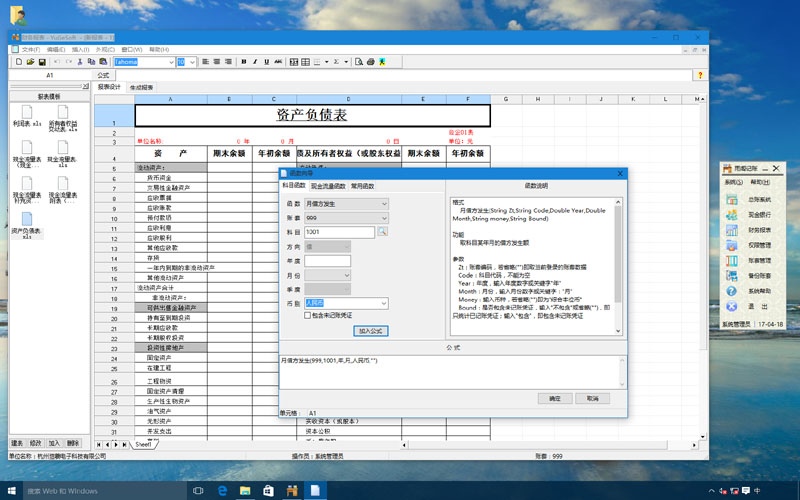This screenshot has width=800, height=500.
Task: Switch to the 现金流量函数 tab
Action: click(328, 186)
